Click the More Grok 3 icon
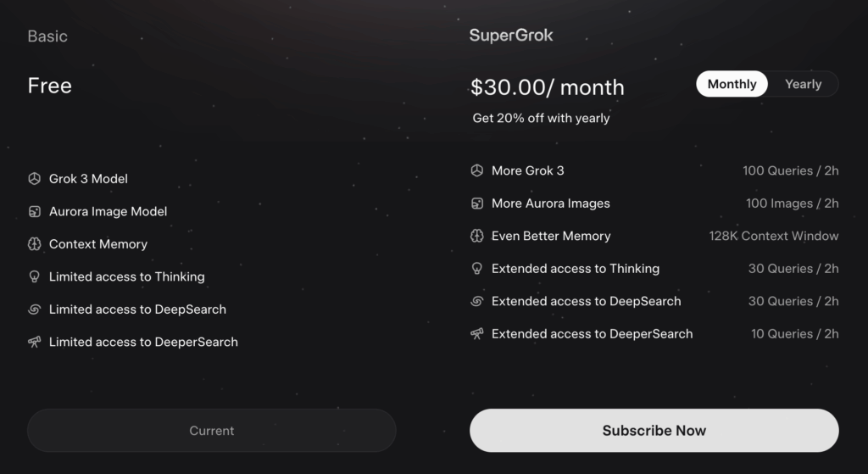This screenshot has height=474, width=868. (476, 170)
